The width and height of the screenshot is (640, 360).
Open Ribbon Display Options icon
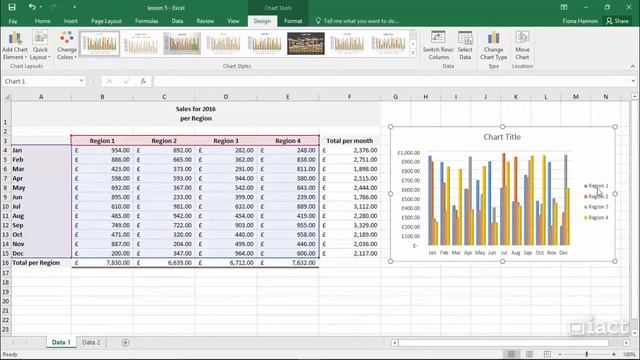coord(564,7)
